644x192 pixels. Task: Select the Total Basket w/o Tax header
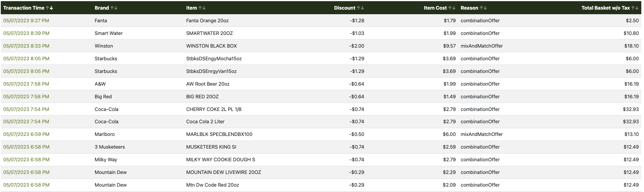[606, 8]
